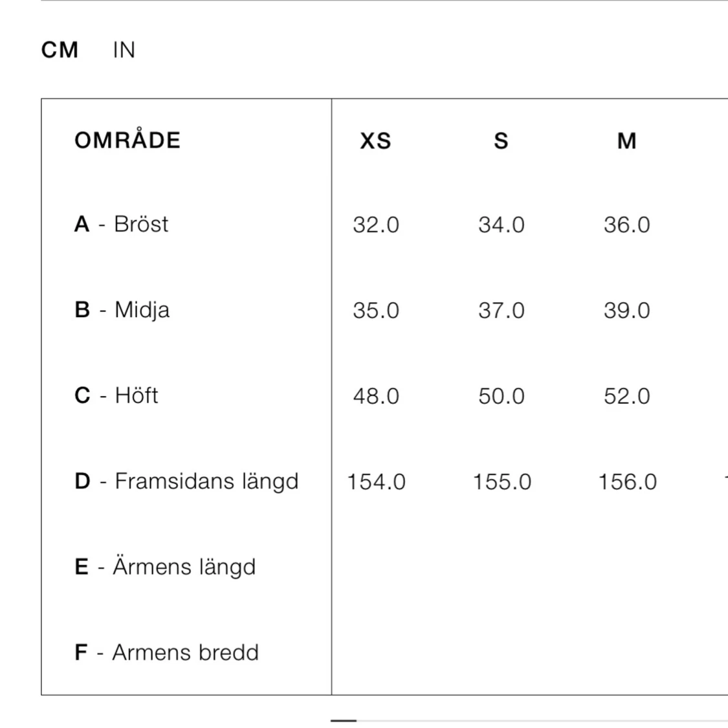Click the M Framsidans längd value 156.0
Image resolution: width=728 pixels, height=728 pixels.
coord(627,482)
